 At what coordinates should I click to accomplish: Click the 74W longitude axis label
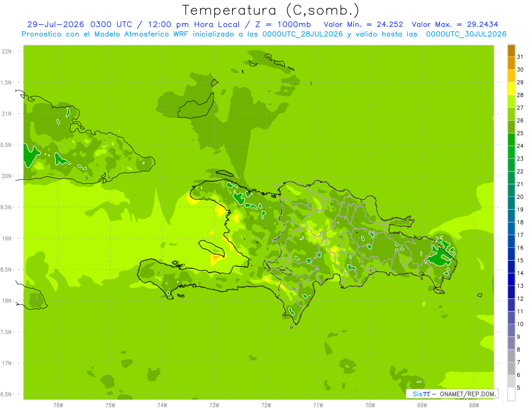click(x=162, y=405)
